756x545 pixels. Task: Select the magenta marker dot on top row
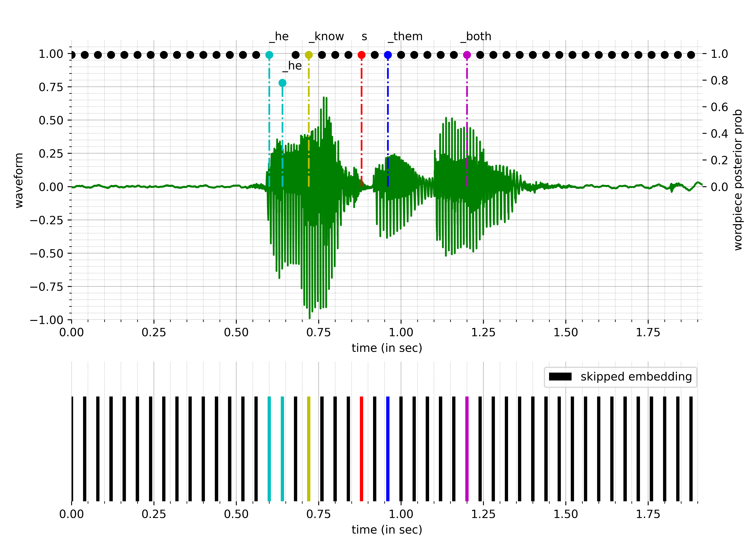point(467,55)
